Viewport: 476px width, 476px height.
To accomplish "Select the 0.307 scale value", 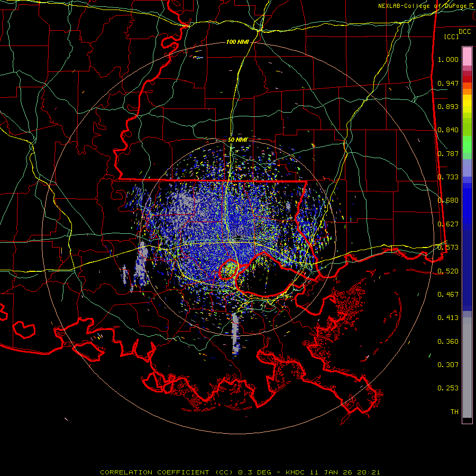I will click(448, 364).
